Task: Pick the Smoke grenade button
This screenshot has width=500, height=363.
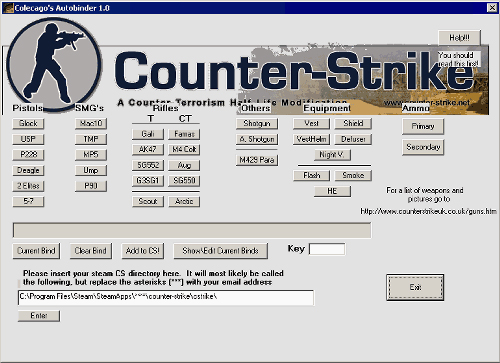Action: (353, 175)
